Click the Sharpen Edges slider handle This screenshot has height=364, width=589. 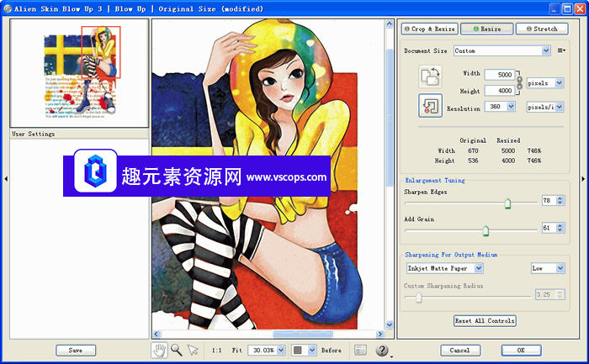click(507, 203)
